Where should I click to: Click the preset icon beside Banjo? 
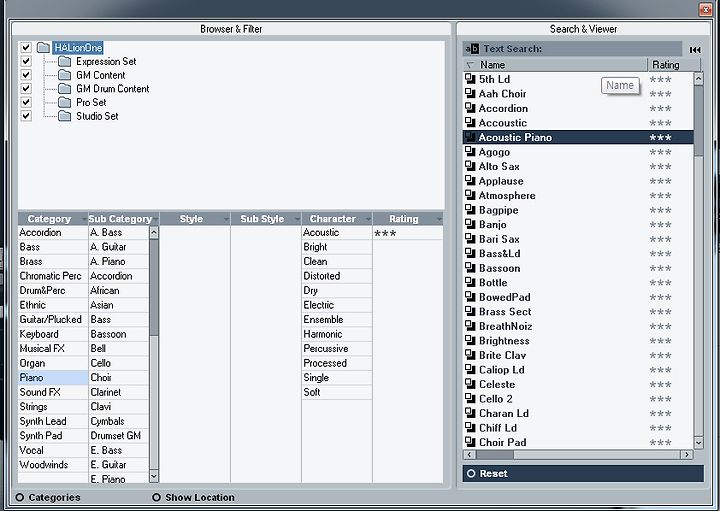(x=470, y=225)
